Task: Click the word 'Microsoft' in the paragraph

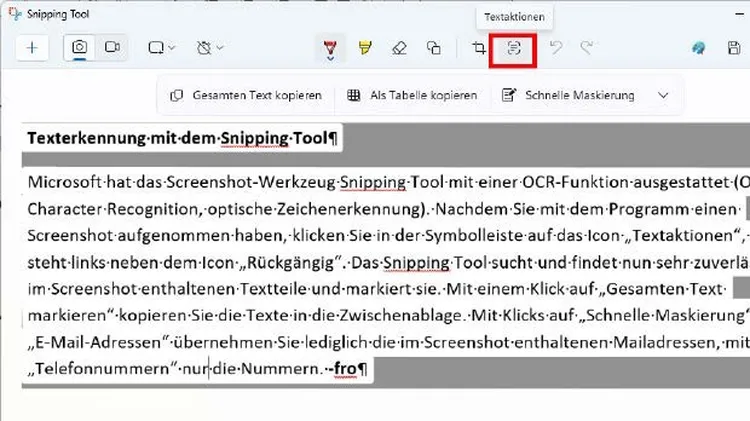Action: click(65, 182)
